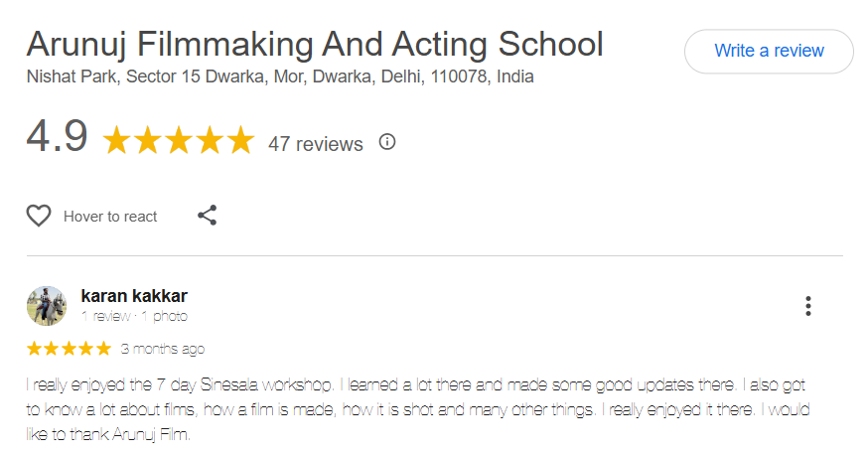
Task: Click the Arunuj Filmmaking And Acting School title
Action: point(315,44)
